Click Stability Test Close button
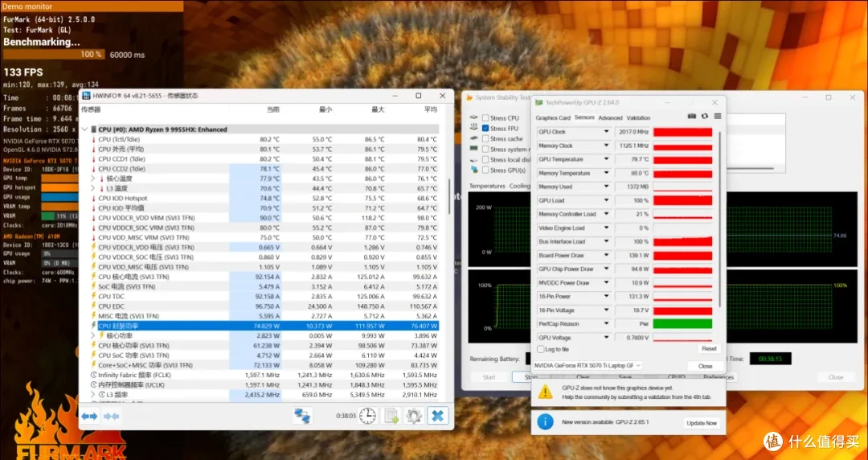This screenshot has height=460, width=868. (835, 377)
